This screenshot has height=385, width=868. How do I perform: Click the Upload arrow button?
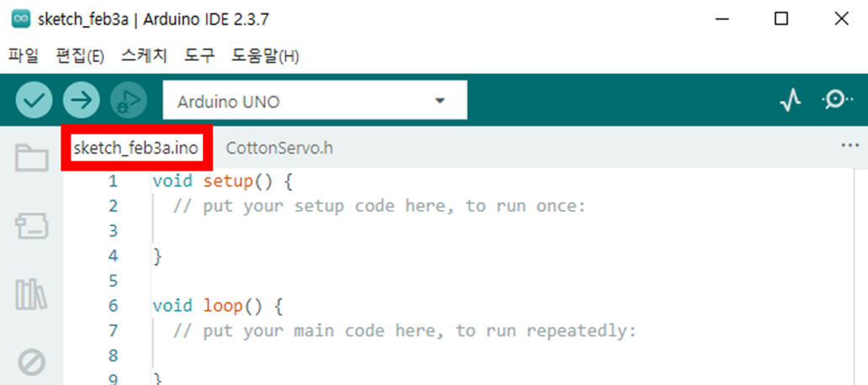click(81, 101)
